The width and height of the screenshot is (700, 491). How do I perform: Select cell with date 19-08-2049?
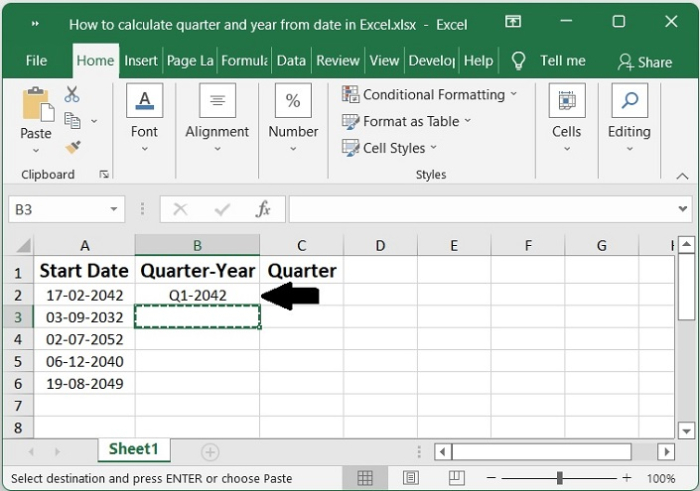[84, 383]
